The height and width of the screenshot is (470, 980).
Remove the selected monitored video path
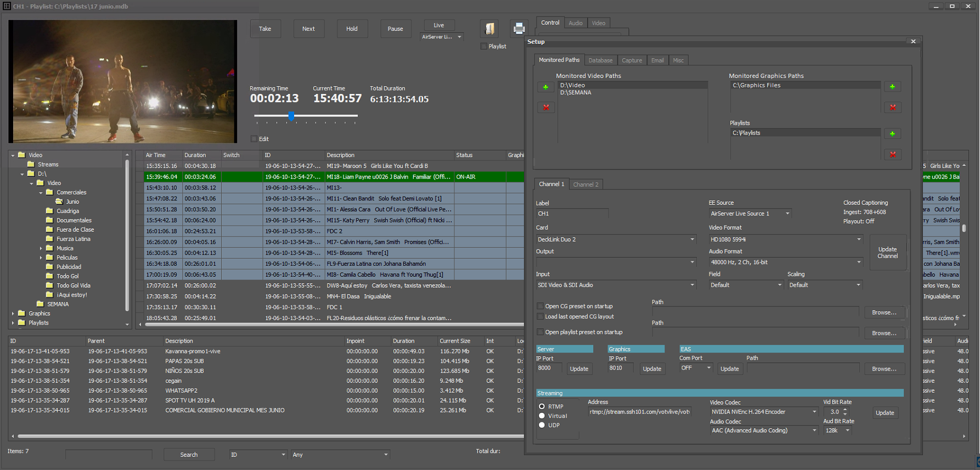545,108
